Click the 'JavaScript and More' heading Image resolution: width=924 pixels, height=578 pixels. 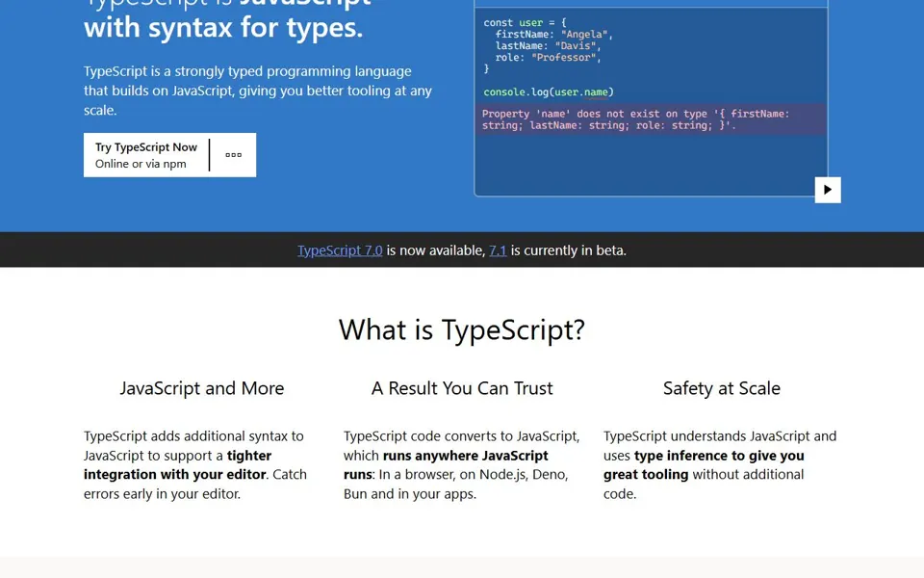coord(202,388)
